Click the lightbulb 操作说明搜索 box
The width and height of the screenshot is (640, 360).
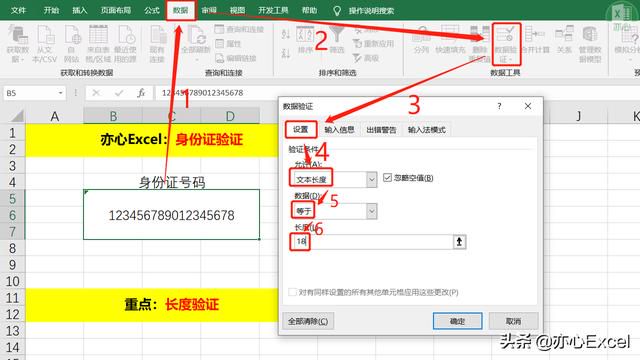click(364, 11)
